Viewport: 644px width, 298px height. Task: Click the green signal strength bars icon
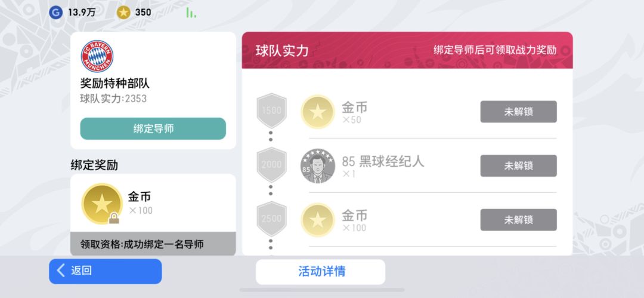191,13
